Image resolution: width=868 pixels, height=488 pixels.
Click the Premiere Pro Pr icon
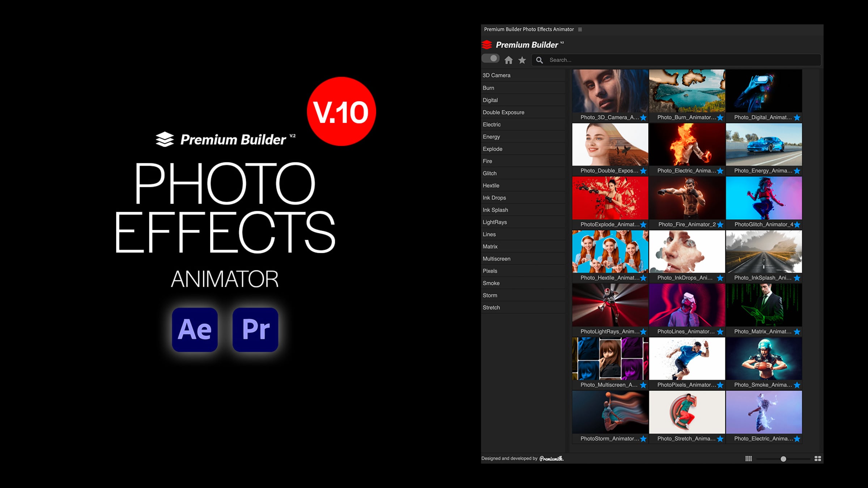click(x=255, y=329)
